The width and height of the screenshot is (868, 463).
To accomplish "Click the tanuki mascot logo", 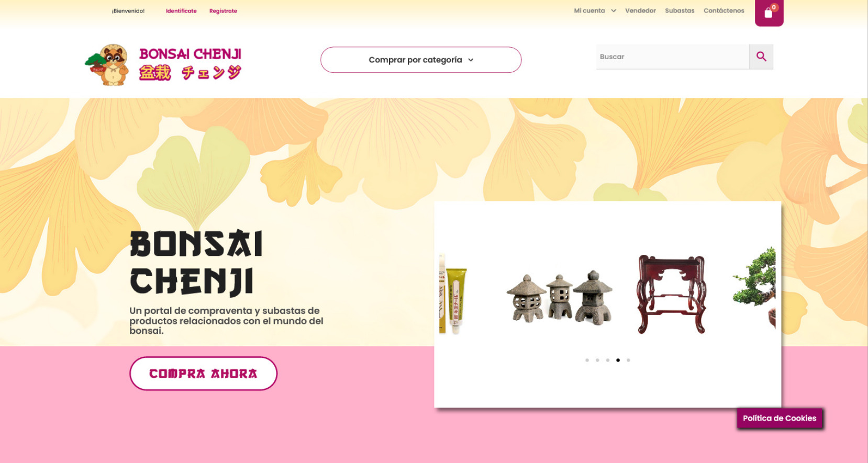I will click(x=108, y=65).
